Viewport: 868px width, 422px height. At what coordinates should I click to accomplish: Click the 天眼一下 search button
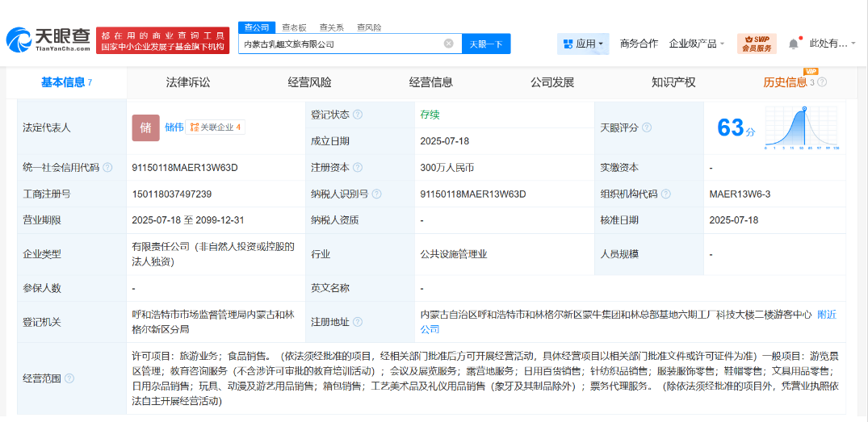point(486,44)
